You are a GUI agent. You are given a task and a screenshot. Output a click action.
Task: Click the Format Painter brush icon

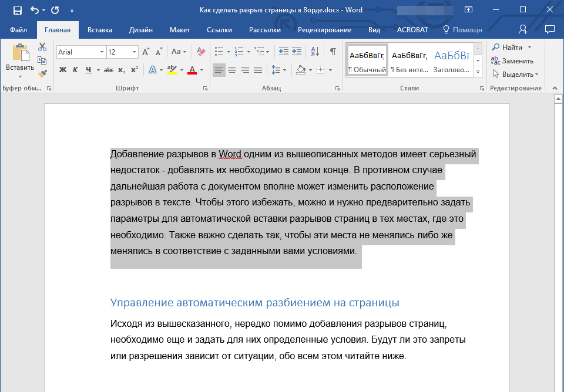pos(42,73)
